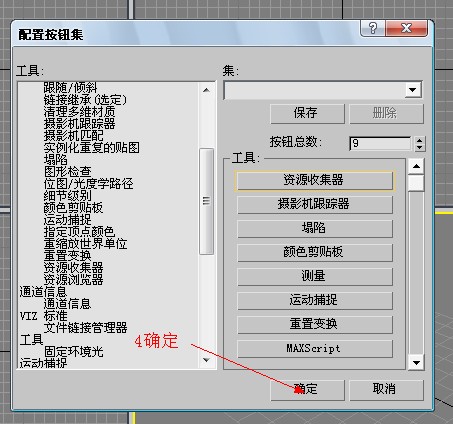The height and width of the screenshot is (424, 453).
Task: Select 重缩放世界单位 in the tools list
Action: 85,244
